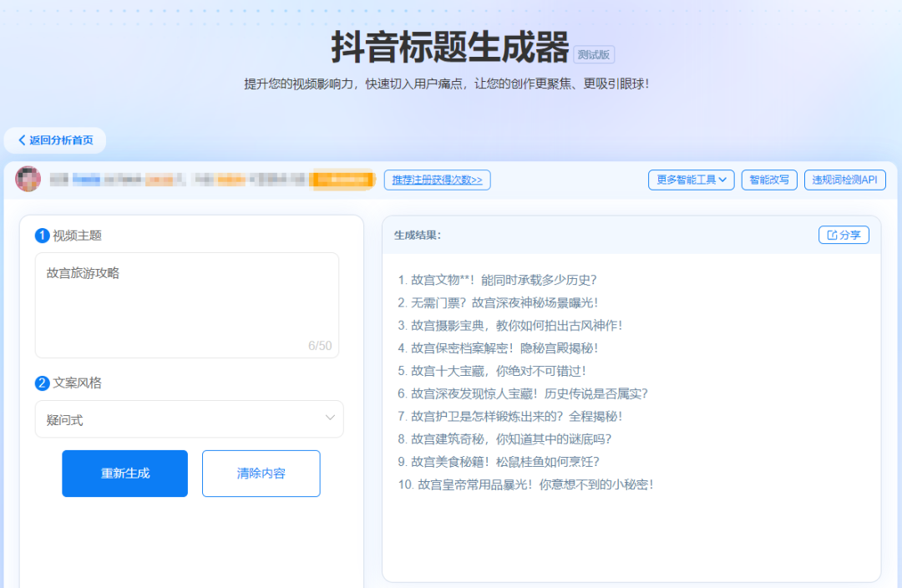
Task: Open the 推荐注册获得次数>> link
Action: (x=437, y=180)
